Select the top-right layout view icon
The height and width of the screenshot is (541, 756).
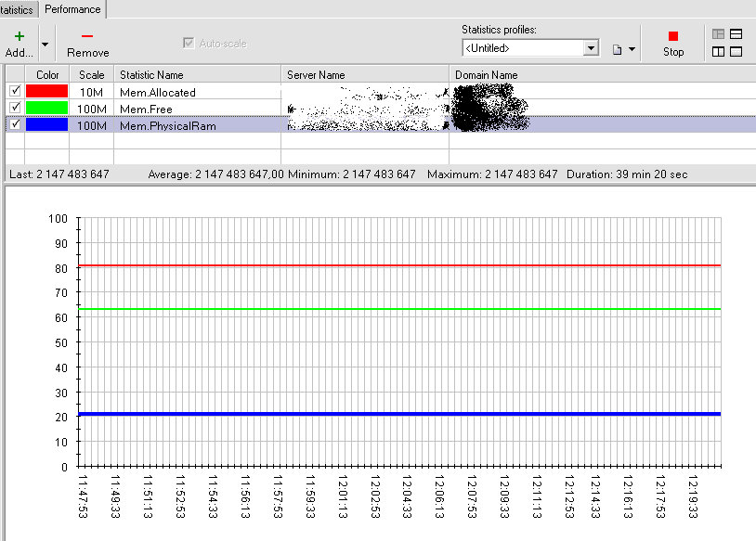736,34
